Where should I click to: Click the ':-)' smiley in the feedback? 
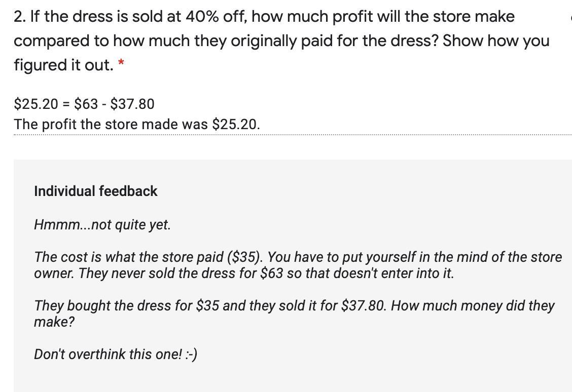click(191, 354)
